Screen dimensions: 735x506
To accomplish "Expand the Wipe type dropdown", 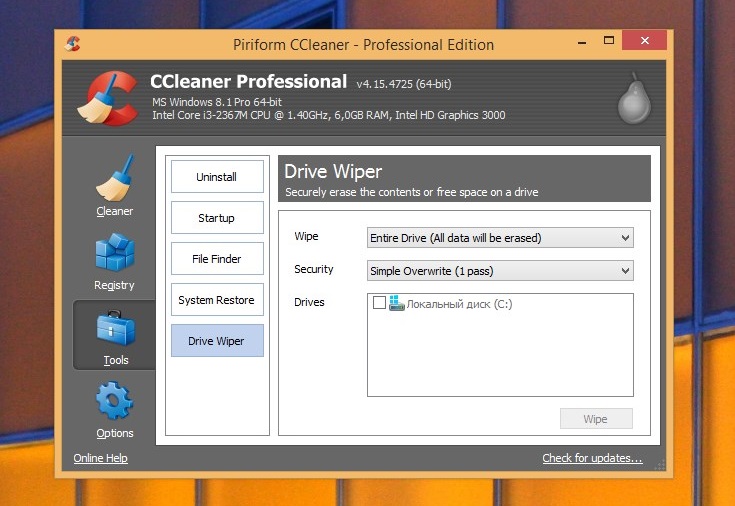I will click(500, 237).
